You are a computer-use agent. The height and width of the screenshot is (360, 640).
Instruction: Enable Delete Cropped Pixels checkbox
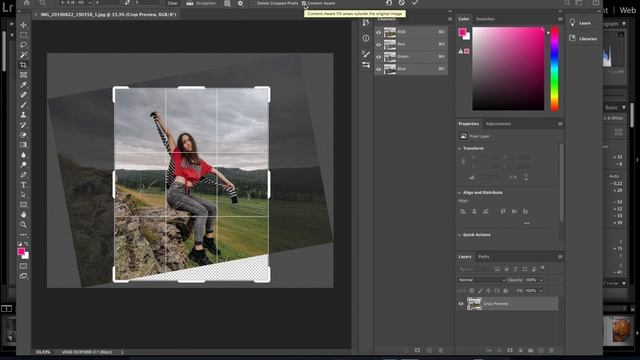[253, 3]
